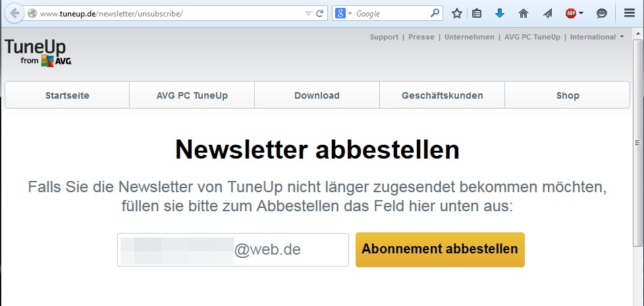Open the URL history dropdown arrow
This screenshot has height=306, width=644.
pos(308,14)
